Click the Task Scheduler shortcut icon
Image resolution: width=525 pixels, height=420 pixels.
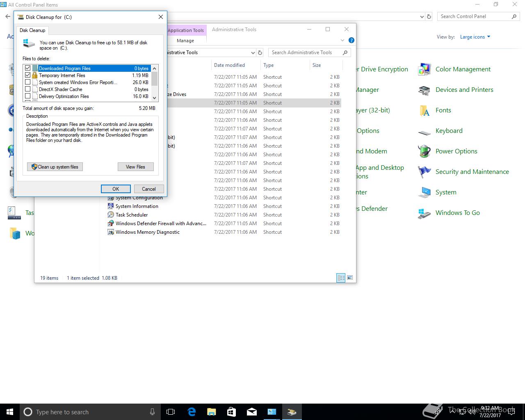[x=110, y=215]
